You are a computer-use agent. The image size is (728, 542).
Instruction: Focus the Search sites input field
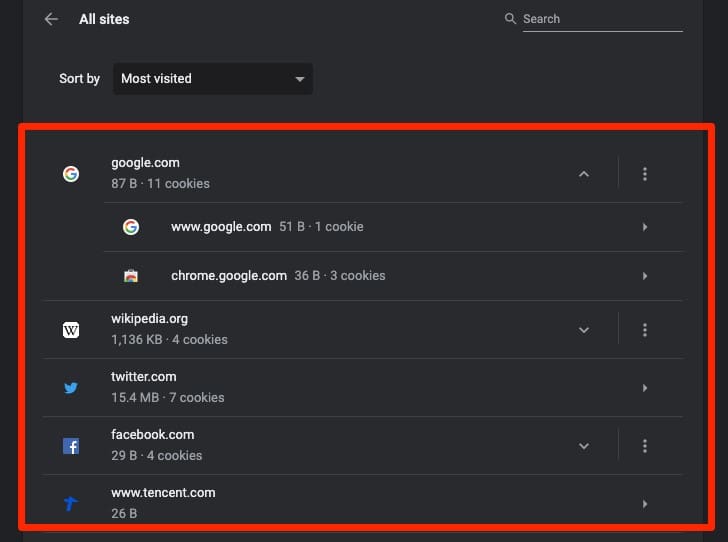[603, 19]
